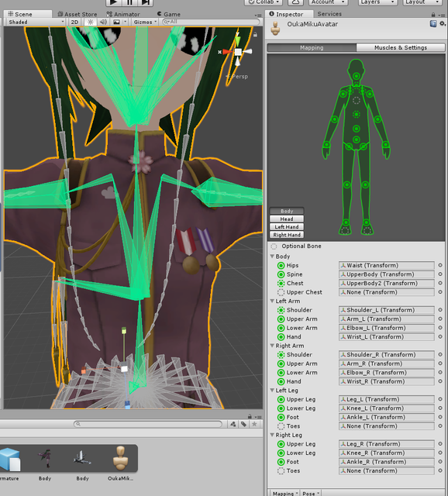Collapse the Right Leg bone section
The width and height of the screenshot is (448, 496).
click(x=272, y=435)
